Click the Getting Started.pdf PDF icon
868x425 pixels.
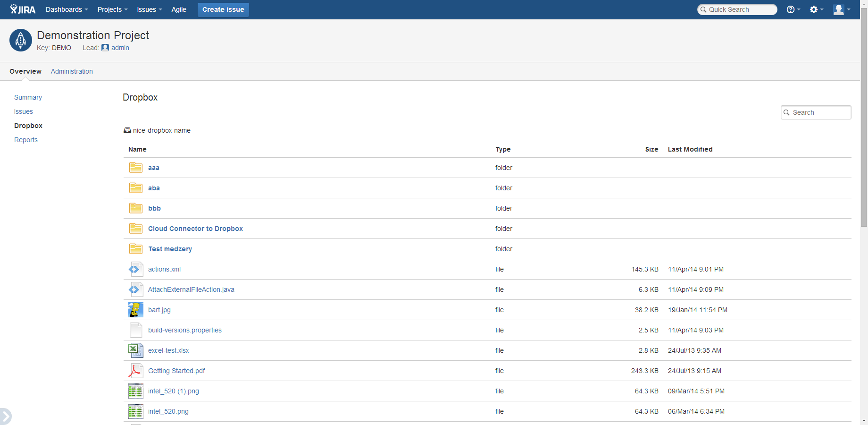pos(136,371)
